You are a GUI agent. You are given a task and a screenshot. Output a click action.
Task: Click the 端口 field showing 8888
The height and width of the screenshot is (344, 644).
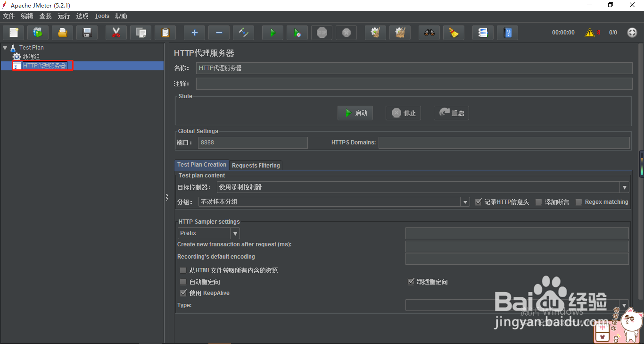253,143
